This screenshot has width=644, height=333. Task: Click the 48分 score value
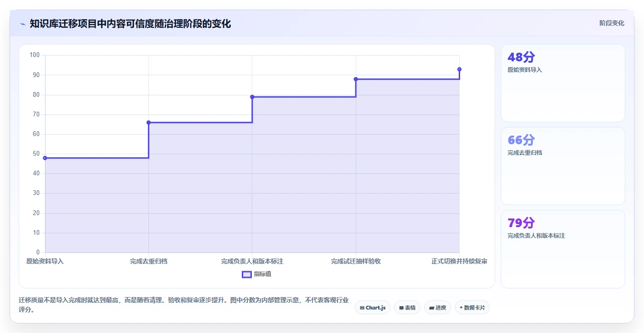(521, 57)
